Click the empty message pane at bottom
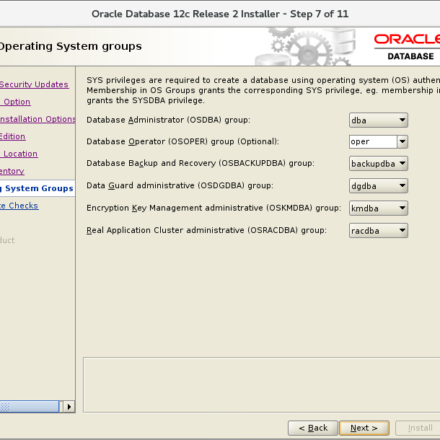The image size is (440, 440). (262, 385)
